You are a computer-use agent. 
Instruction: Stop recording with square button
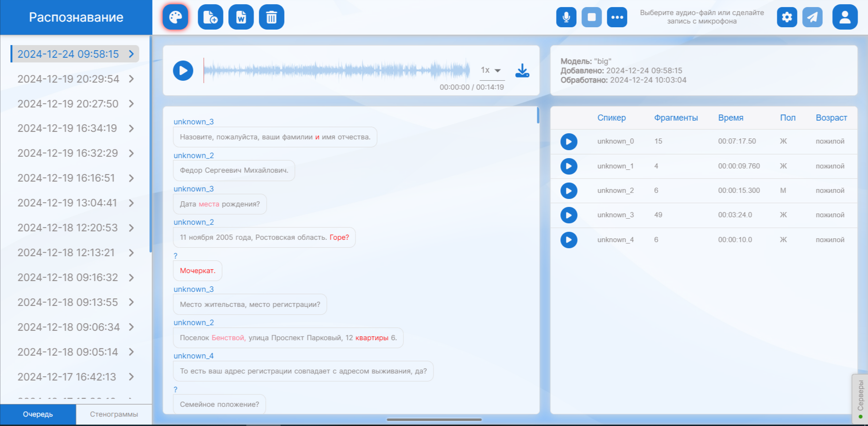pos(591,17)
